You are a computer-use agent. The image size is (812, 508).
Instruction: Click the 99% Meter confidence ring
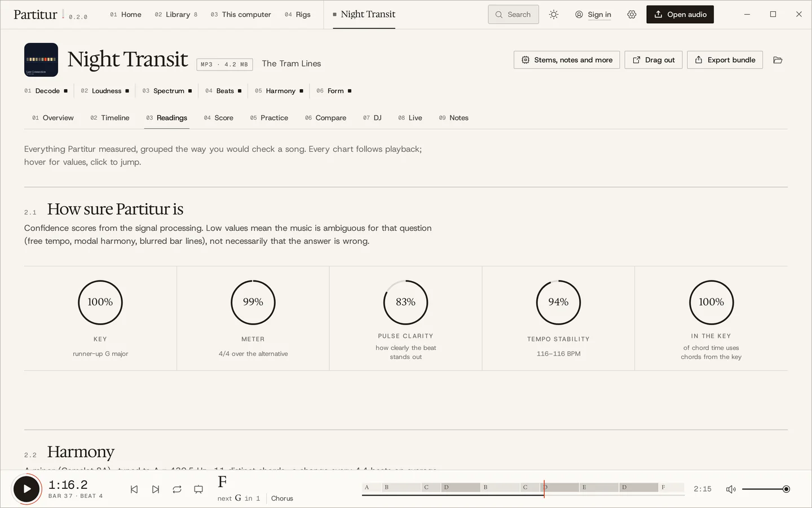[253, 303]
